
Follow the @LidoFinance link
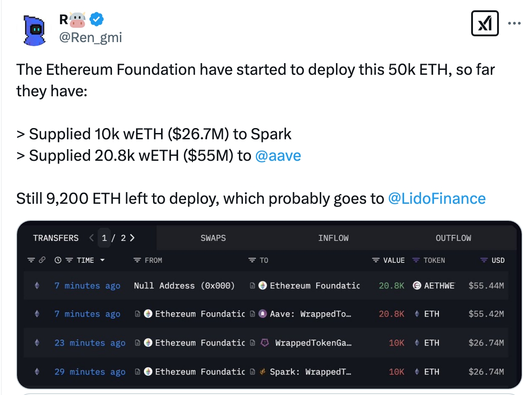[438, 198]
